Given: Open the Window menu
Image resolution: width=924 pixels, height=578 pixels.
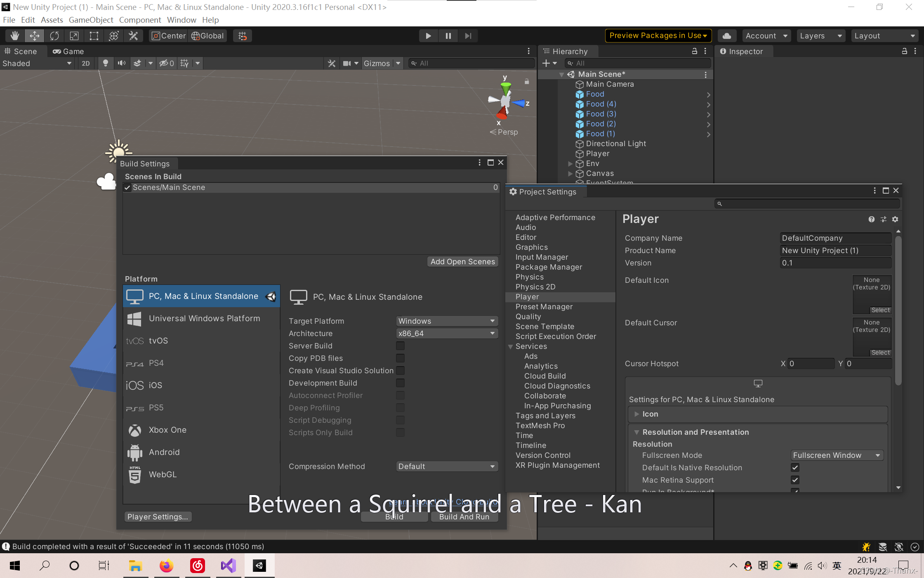Looking at the screenshot, I should click(181, 20).
